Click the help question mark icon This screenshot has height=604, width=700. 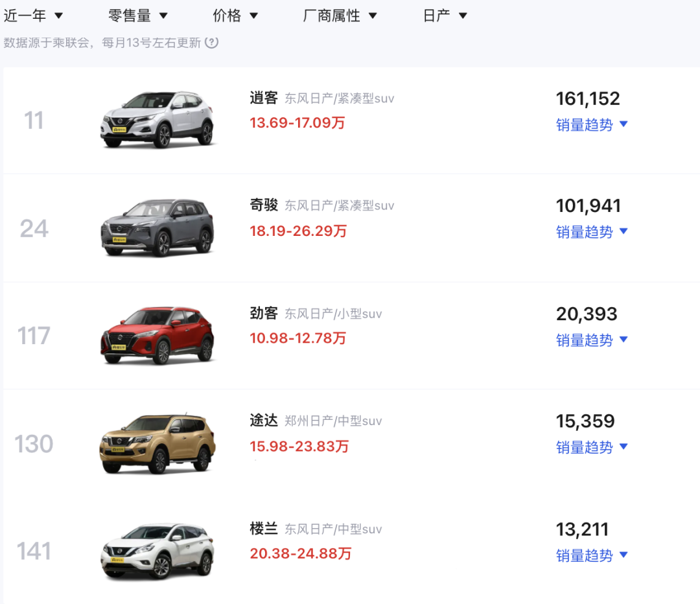[x=212, y=43]
